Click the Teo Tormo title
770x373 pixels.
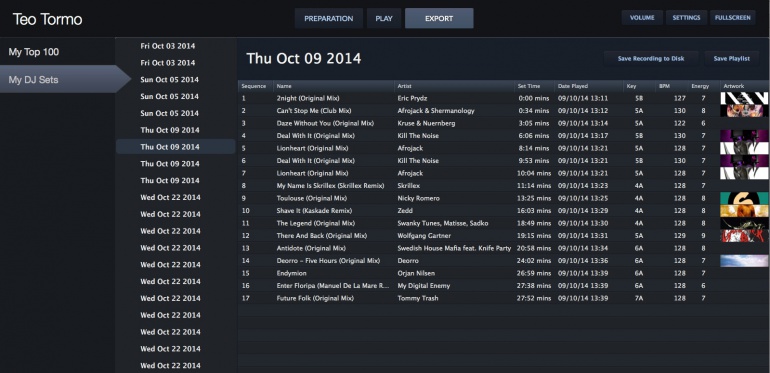pos(47,20)
